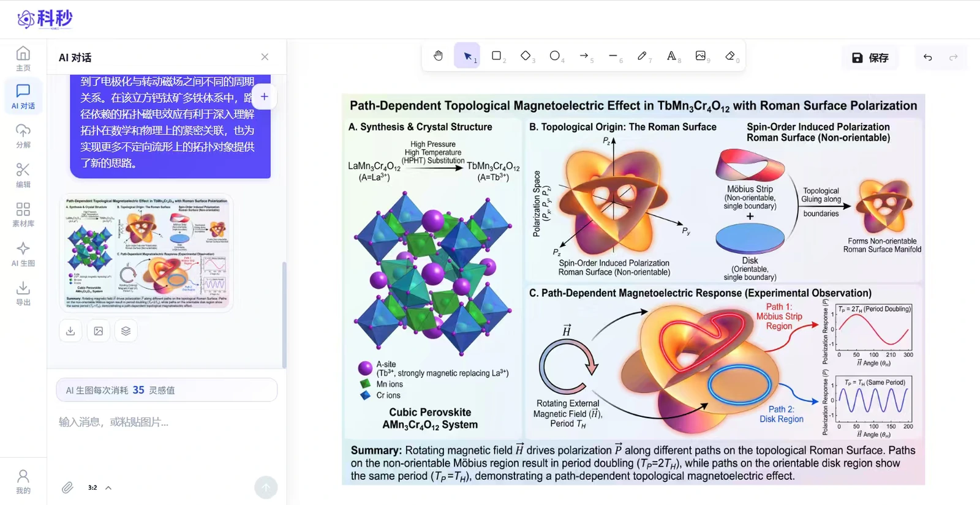Viewport: 980px width, 505px height.
Task: Activate the Text tool
Action: 672,56
